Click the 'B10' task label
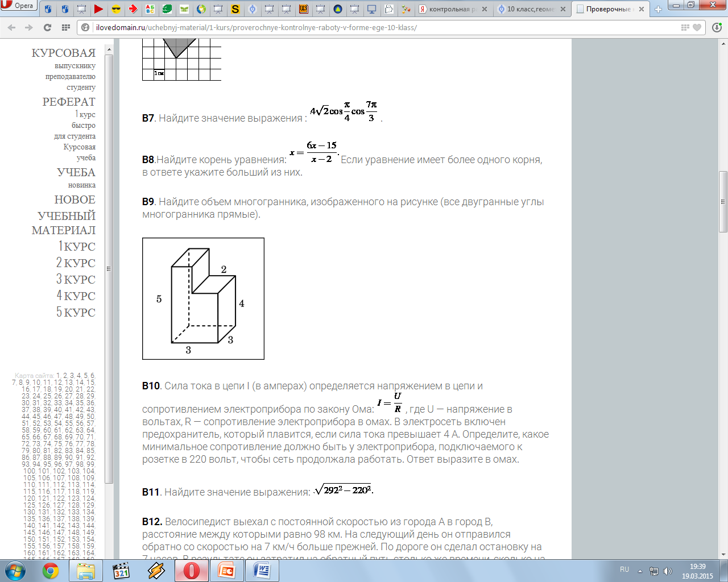The width and height of the screenshot is (728, 582). (x=151, y=386)
